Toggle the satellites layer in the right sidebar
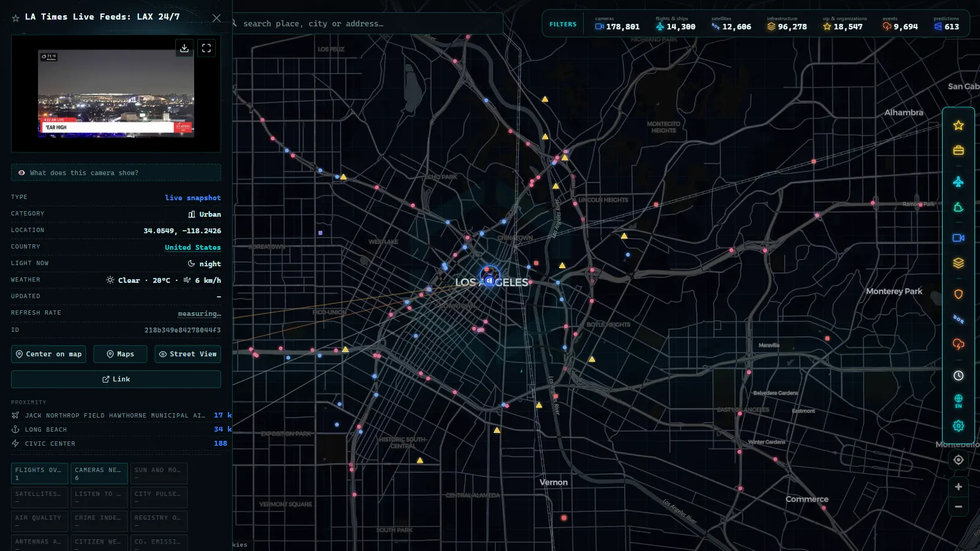Image resolution: width=980 pixels, height=551 pixels. (x=959, y=319)
